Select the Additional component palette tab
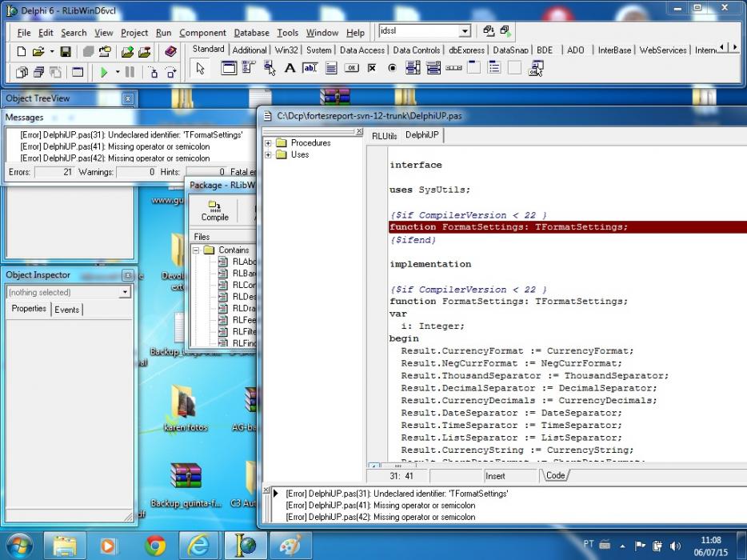 250,50
